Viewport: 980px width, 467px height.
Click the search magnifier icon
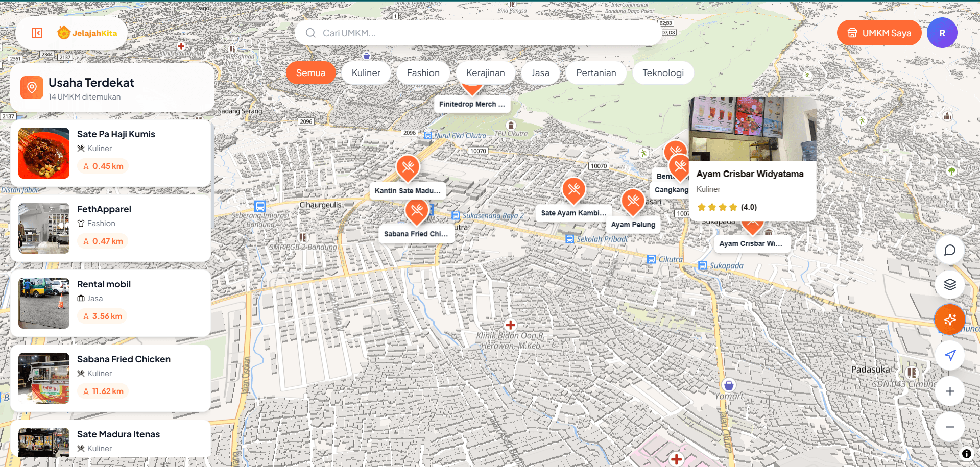coord(310,33)
